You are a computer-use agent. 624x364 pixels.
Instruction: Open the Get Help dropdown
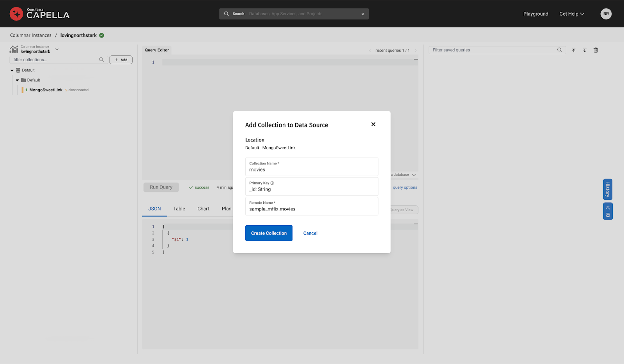point(571,14)
